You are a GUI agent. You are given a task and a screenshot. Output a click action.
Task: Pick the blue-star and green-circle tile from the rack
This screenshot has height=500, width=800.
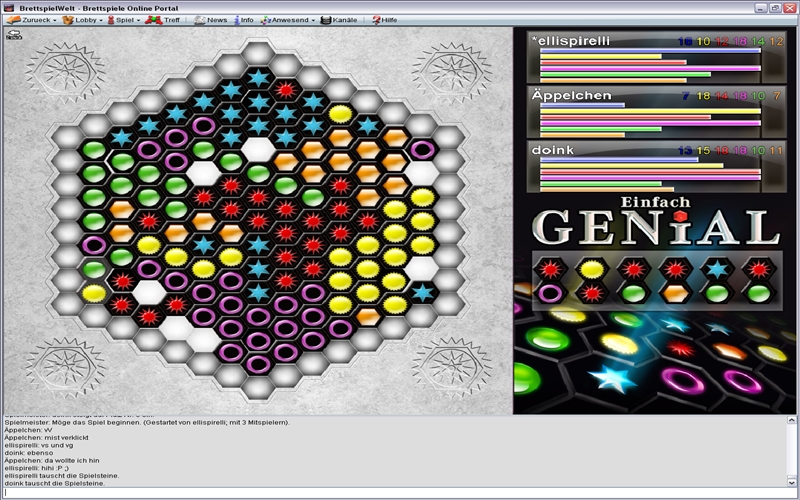[x=717, y=281]
